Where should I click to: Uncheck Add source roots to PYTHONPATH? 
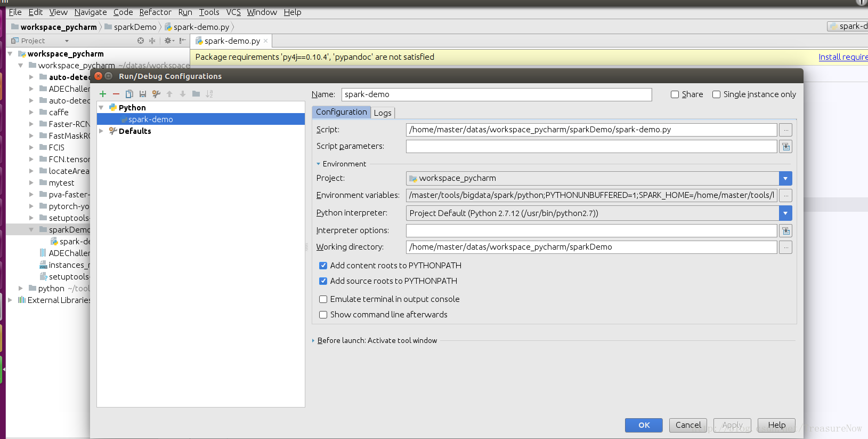(323, 281)
